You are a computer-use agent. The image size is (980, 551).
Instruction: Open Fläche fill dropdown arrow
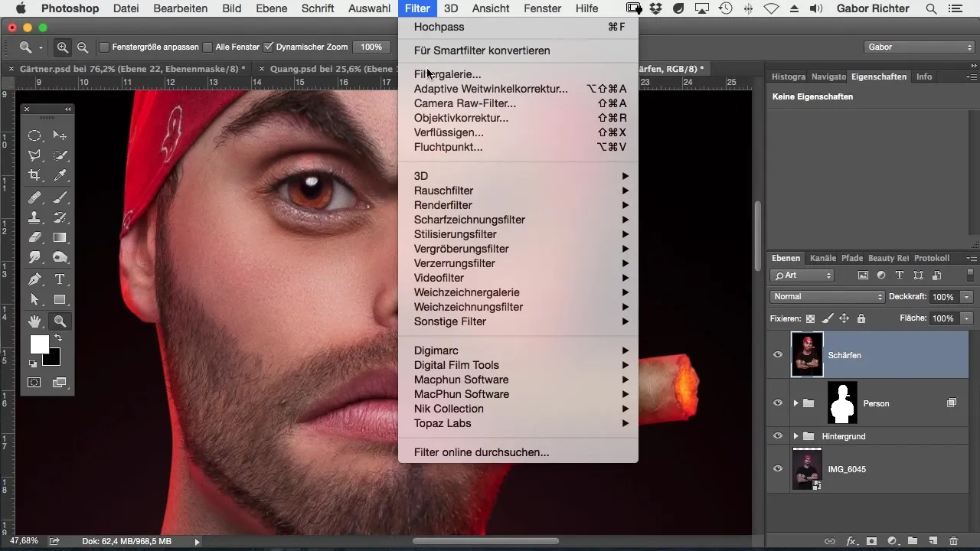click(968, 318)
